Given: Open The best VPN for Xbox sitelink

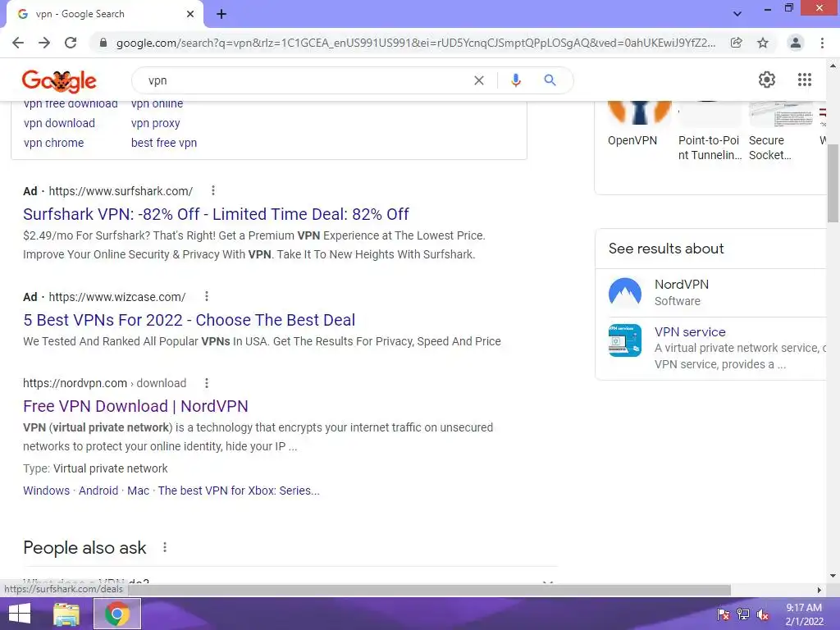Looking at the screenshot, I should pos(239,491).
